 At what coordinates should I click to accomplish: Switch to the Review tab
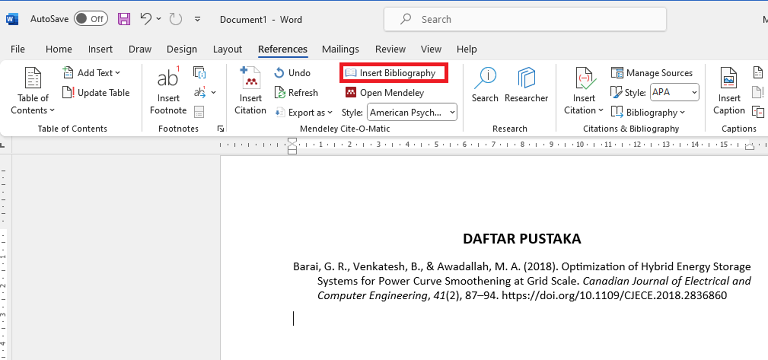390,49
